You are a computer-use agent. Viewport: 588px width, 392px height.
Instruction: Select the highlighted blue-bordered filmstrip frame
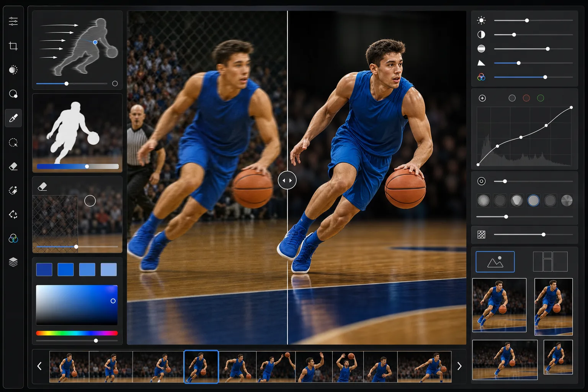click(x=201, y=367)
